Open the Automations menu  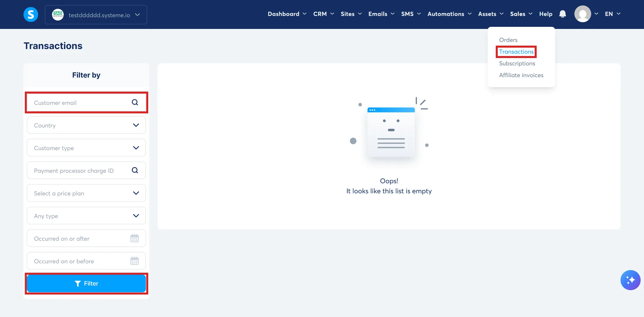point(449,14)
